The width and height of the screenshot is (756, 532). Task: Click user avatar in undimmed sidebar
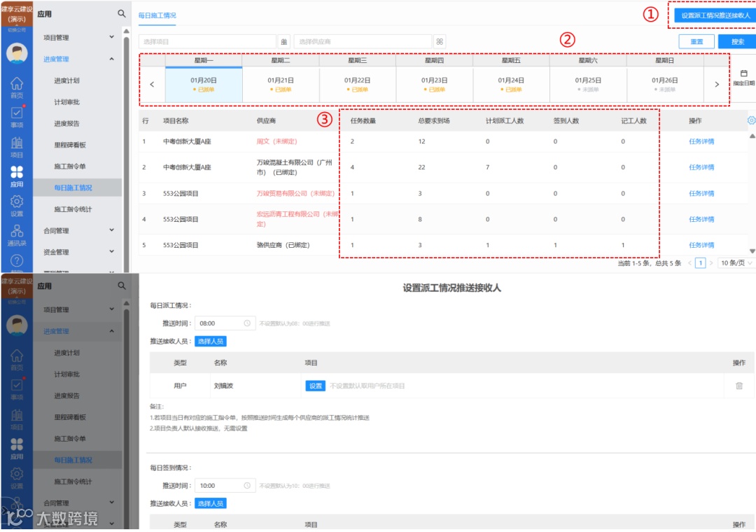click(17, 53)
